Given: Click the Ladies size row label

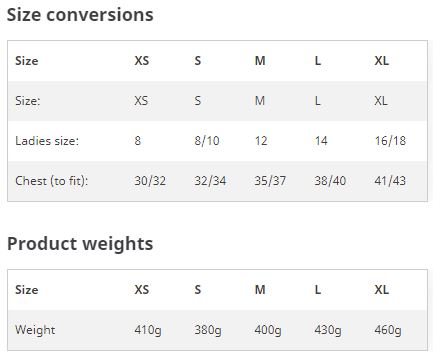Looking at the screenshot, I should pos(47,141).
